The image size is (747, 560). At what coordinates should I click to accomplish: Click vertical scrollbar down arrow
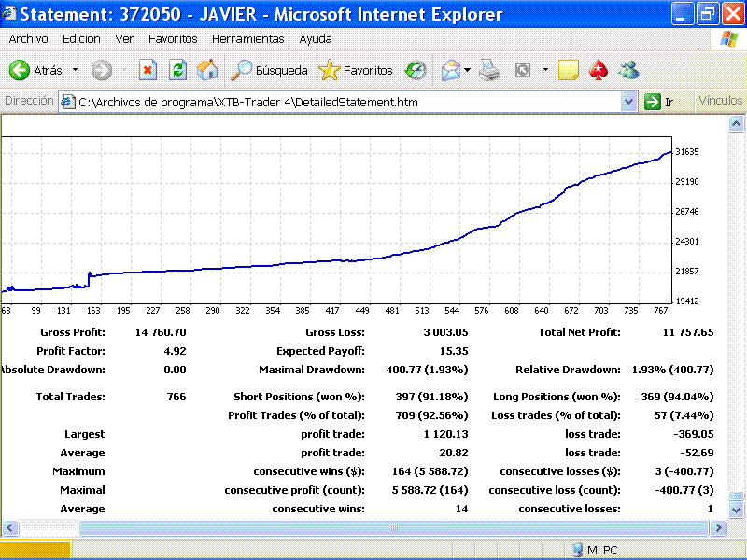pos(736,510)
